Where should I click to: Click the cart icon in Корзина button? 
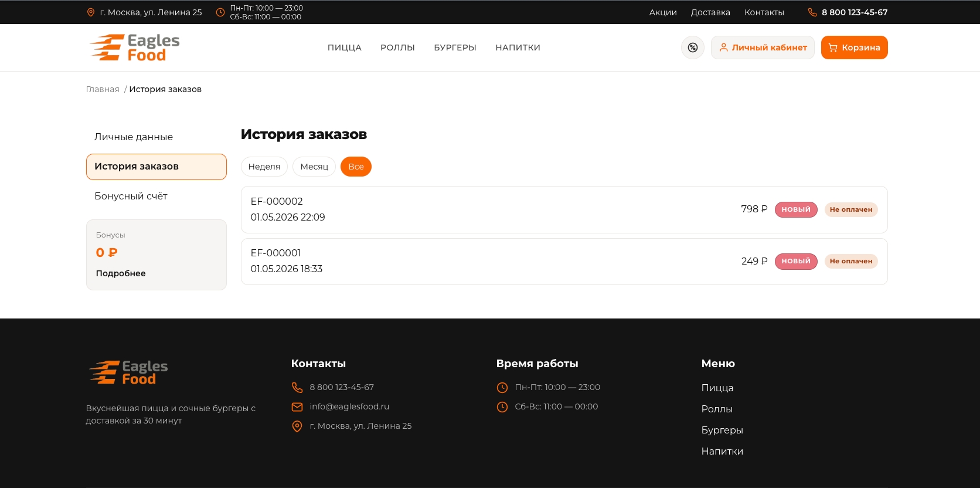[833, 48]
